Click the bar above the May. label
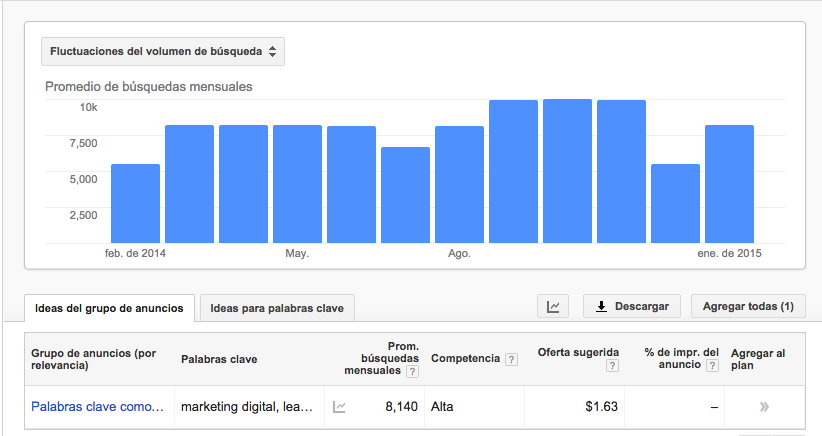Viewport: 822px width, 436px height. pyautogui.click(x=297, y=184)
